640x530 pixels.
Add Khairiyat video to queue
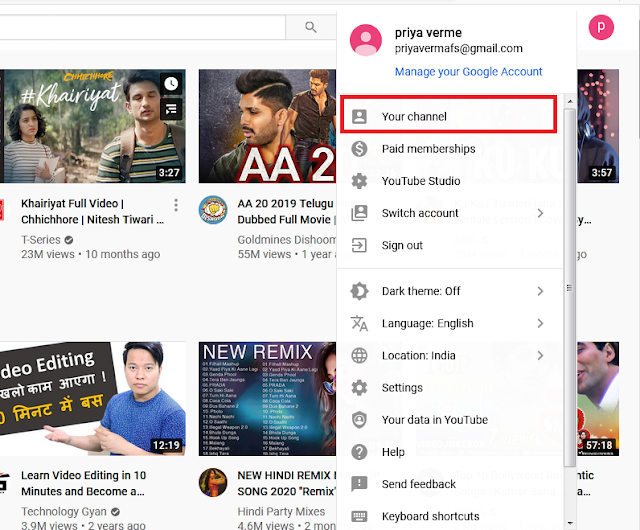click(x=171, y=108)
